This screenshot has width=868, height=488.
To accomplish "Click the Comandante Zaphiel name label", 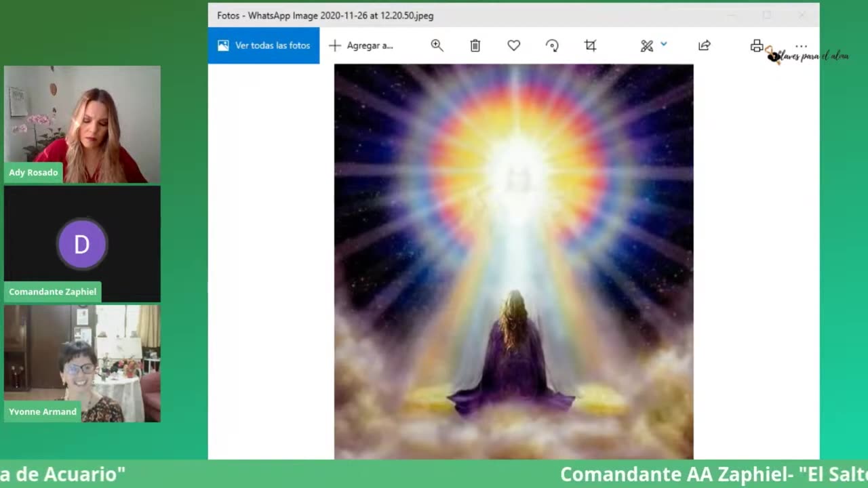I will click(52, 291).
